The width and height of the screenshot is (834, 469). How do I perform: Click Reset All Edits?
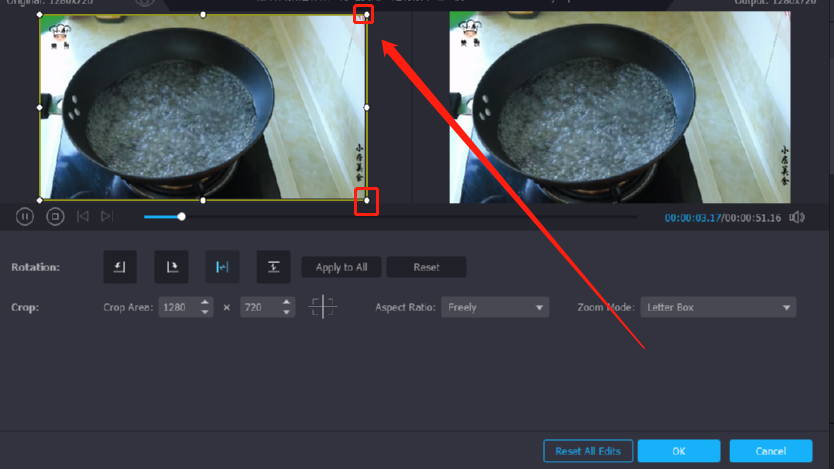(x=588, y=451)
